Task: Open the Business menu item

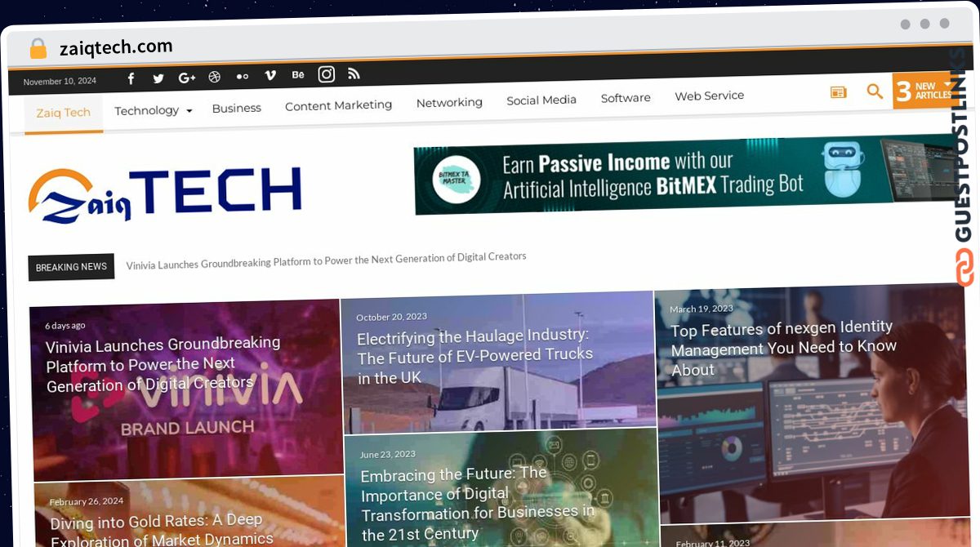Action: [237, 108]
